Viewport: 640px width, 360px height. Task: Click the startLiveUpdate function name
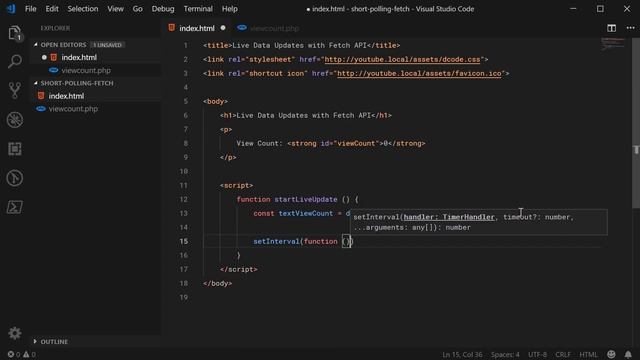point(306,199)
